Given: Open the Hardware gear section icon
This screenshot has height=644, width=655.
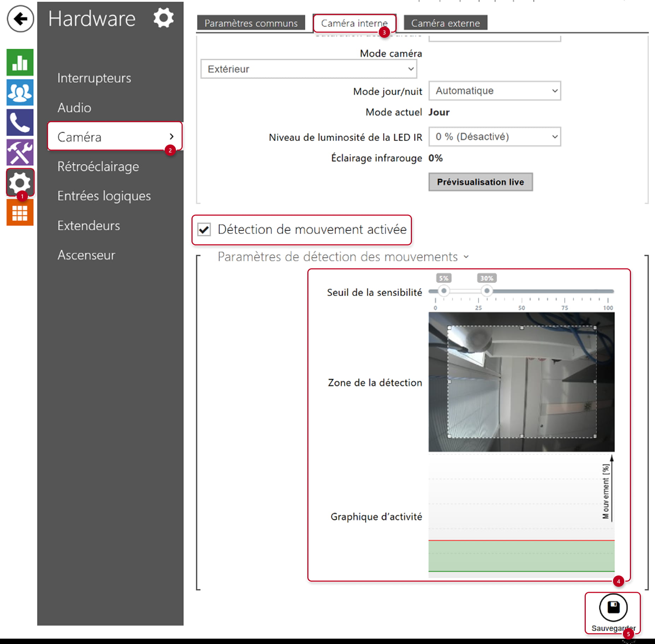Looking at the screenshot, I should click(20, 182).
